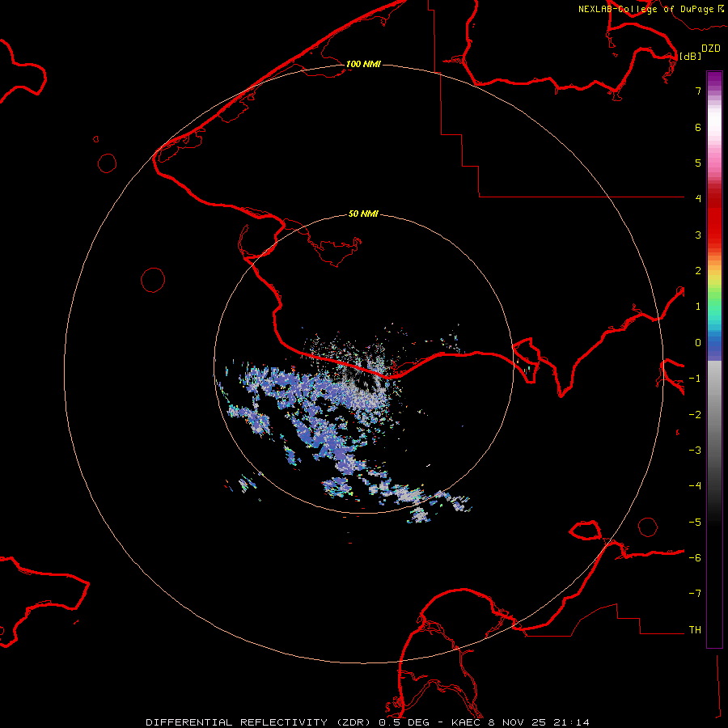The width and height of the screenshot is (728, 728).
Task: Click the -6 value on color scale
Action: pyautogui.click(x=695, y=558)
